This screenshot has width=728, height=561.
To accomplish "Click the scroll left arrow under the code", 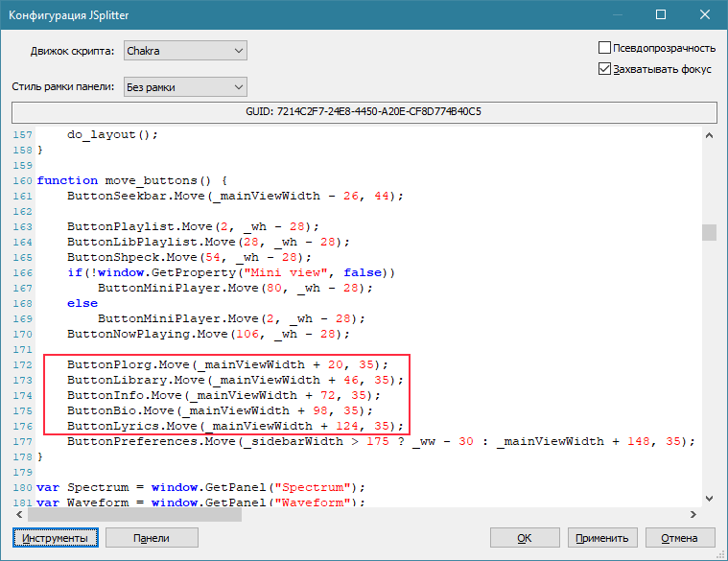I will [x=20, y=514].
